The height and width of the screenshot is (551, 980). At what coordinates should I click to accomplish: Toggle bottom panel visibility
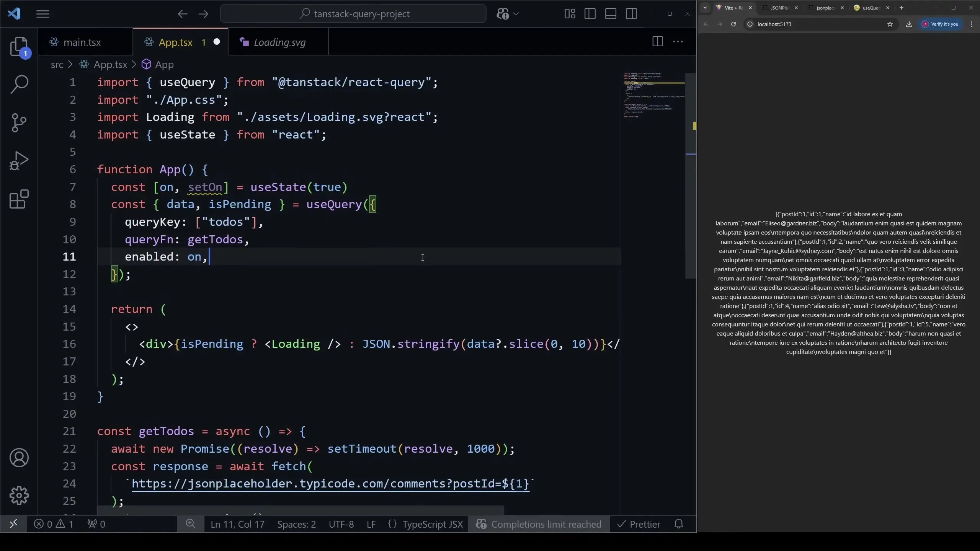[611, 14]
